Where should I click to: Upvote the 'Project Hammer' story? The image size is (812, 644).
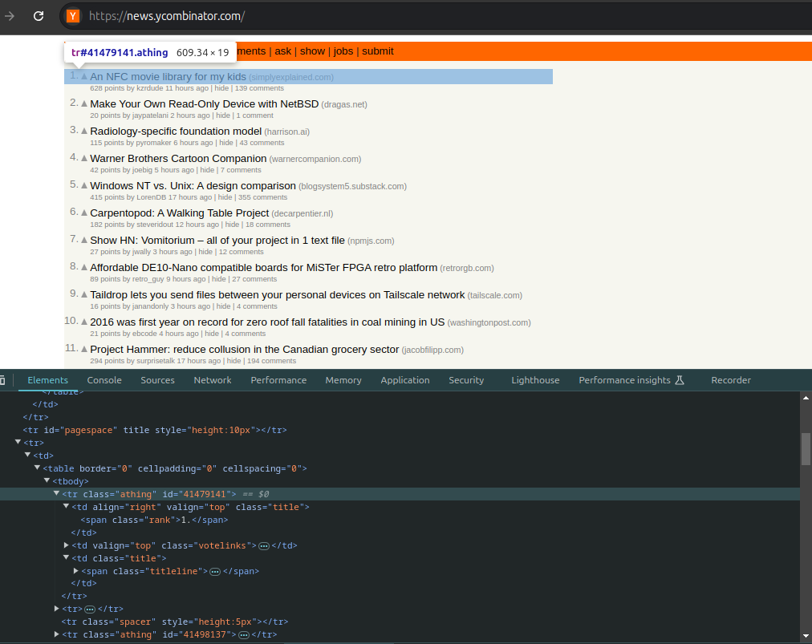(x=84, y=349)
